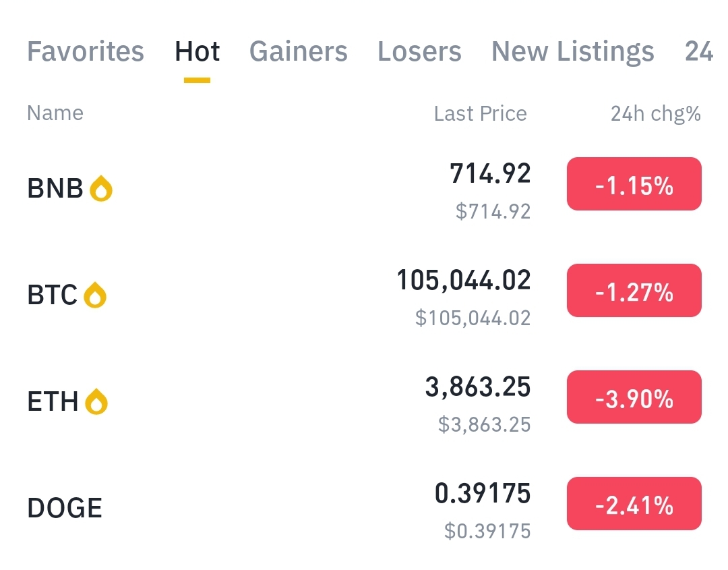Switch to the Gainers tab
The image size is (728, 570).
[x=298, y=52]
